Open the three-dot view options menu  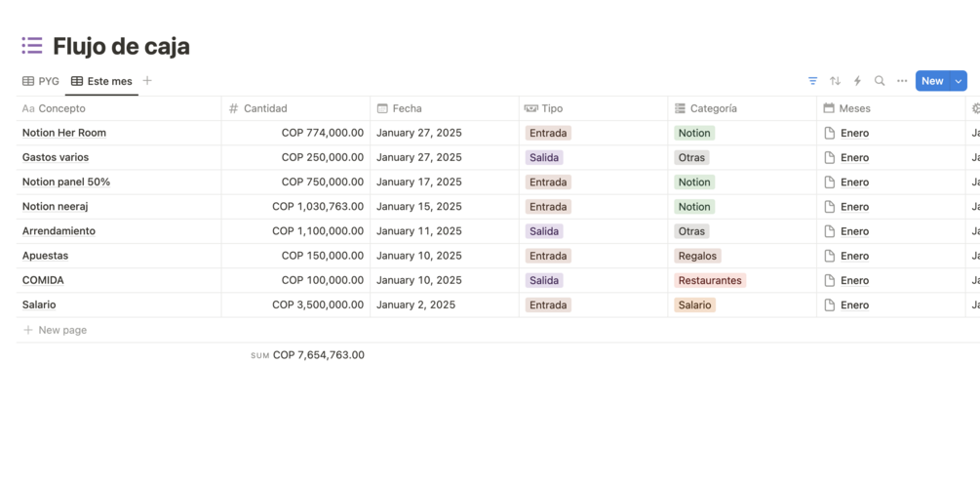pos(902,81)
